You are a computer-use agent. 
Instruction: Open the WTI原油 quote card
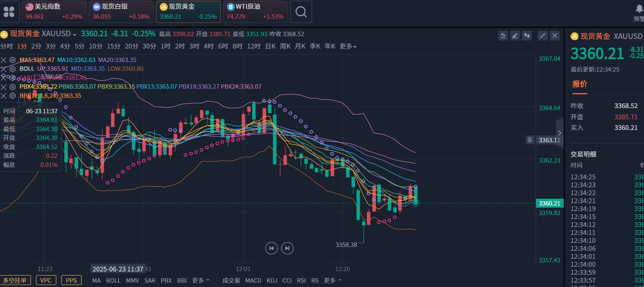(256, 12)
